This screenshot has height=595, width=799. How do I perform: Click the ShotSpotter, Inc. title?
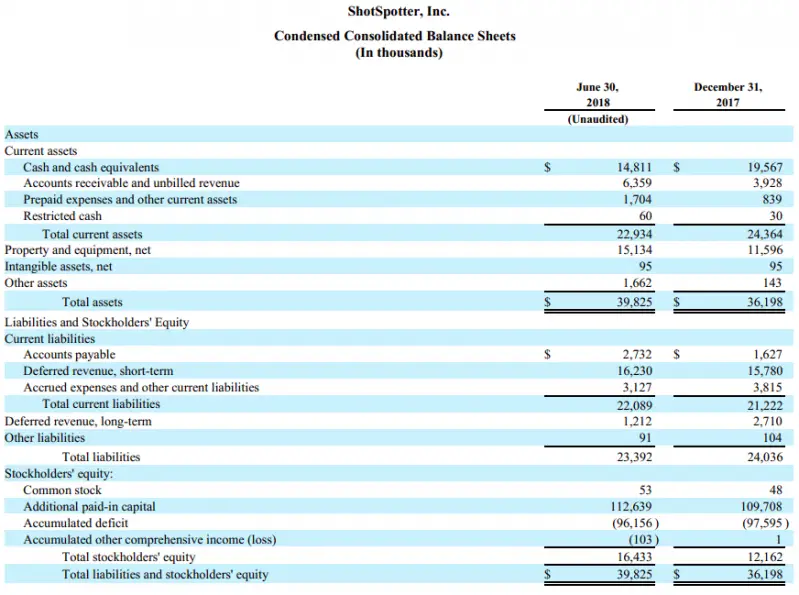(x=398, y=12)
